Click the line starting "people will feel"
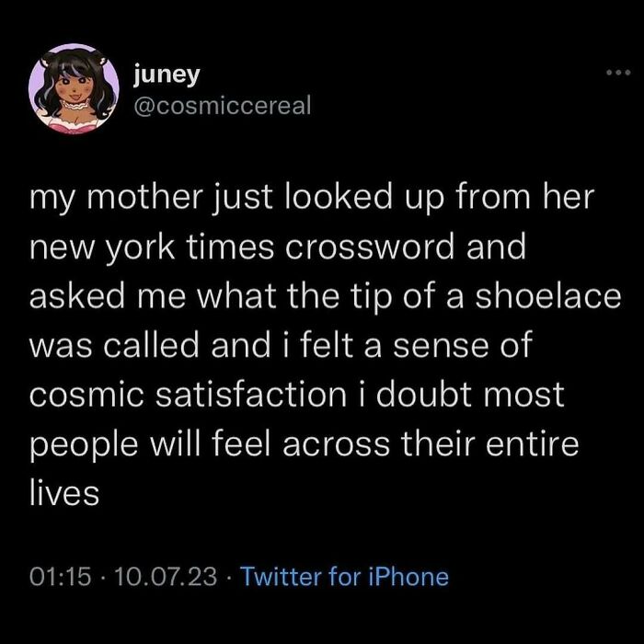 pos(305,446)
